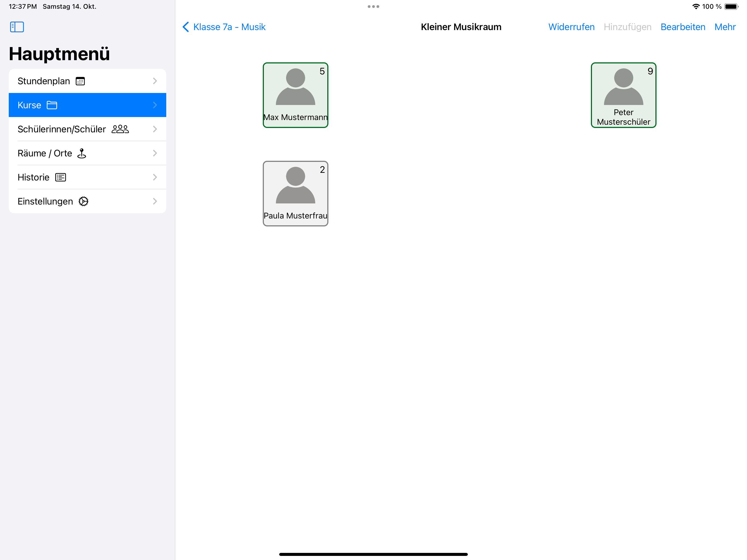Tap the Widerrufen button
This screenshot has height=560, width=747.
(x=571, y=27)
